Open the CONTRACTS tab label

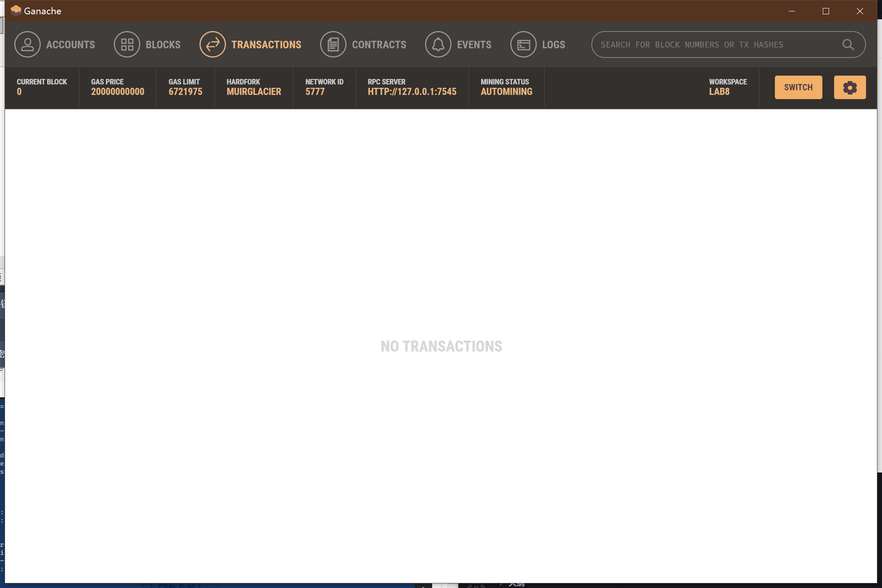[x=379, y=45]
